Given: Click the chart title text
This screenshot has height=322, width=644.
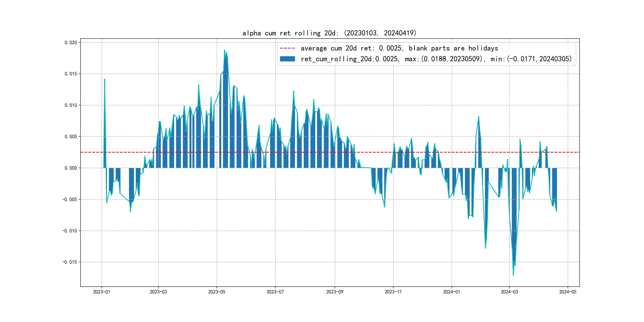Looking at the screenshot, I should (x=329, y=33).
